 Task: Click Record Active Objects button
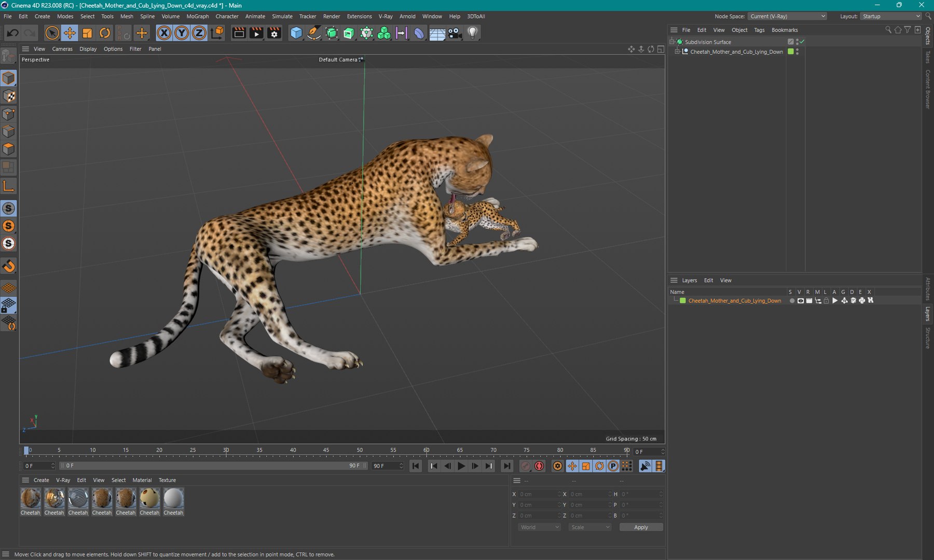(525, 466)
